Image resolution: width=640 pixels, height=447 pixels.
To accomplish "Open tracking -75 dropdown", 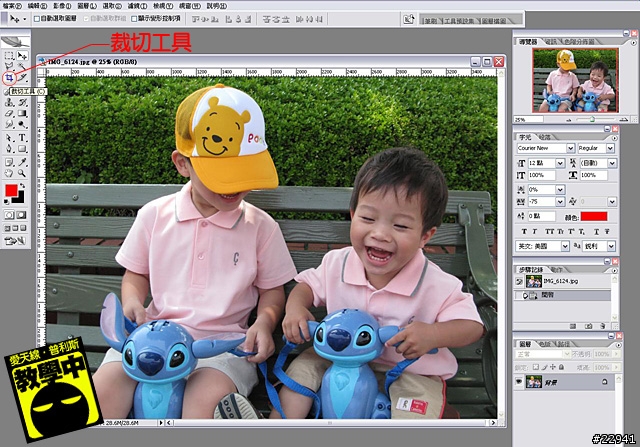I will (x=560, y=202).
